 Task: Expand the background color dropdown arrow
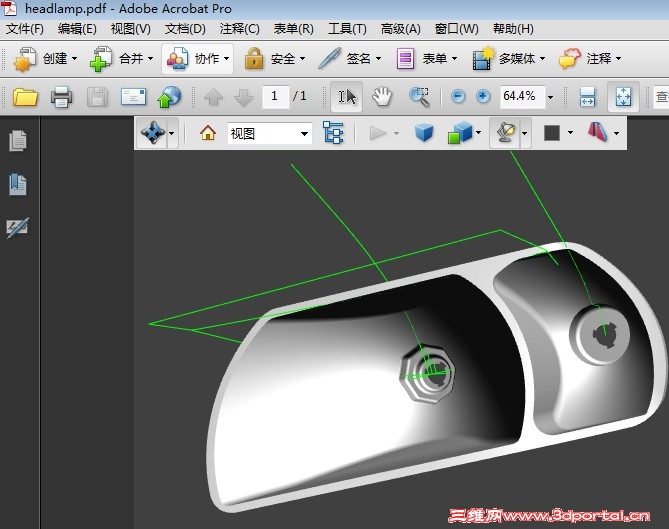[570, 133]
